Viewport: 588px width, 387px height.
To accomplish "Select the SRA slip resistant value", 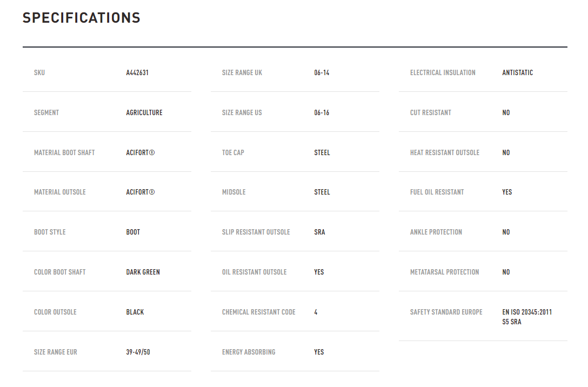I will click(x=319, y=232).
